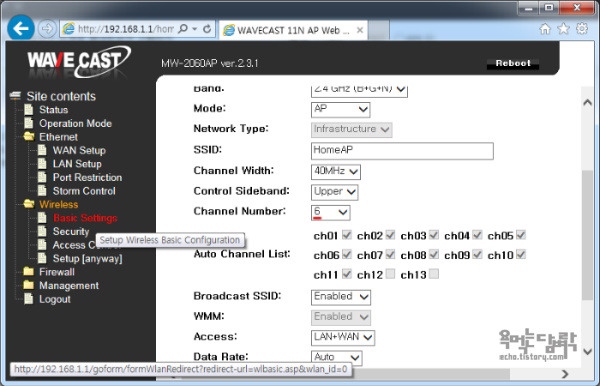This screenshot has height=386, width=600.
Task: Go back with the browser back arrow
Action: 21,28
